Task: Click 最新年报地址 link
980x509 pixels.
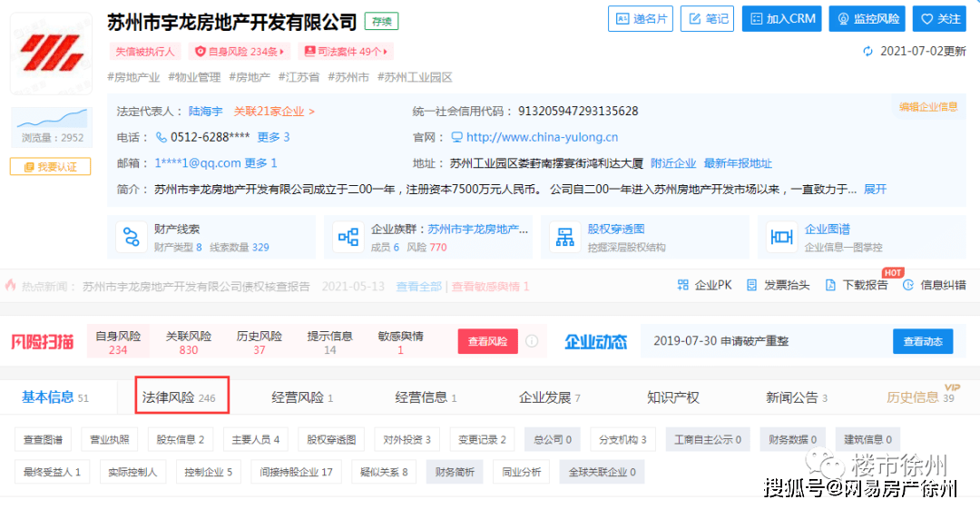Action: [x=738, y=163]
